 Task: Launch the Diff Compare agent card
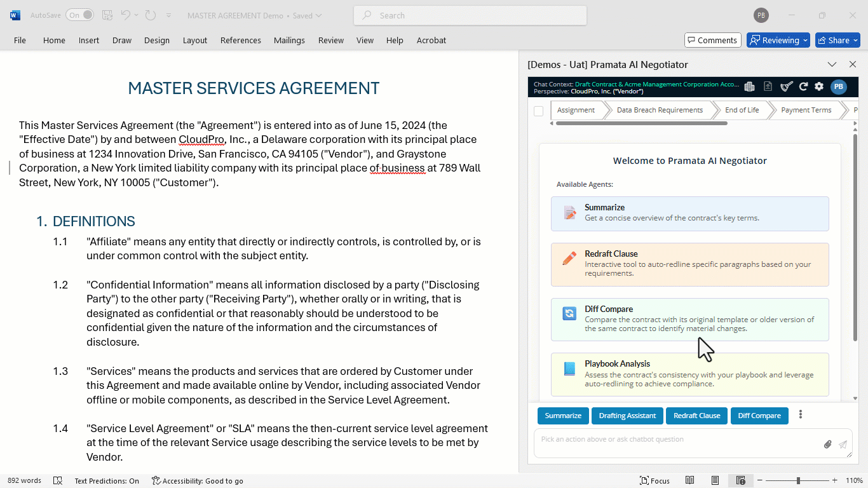pos(690,320)
